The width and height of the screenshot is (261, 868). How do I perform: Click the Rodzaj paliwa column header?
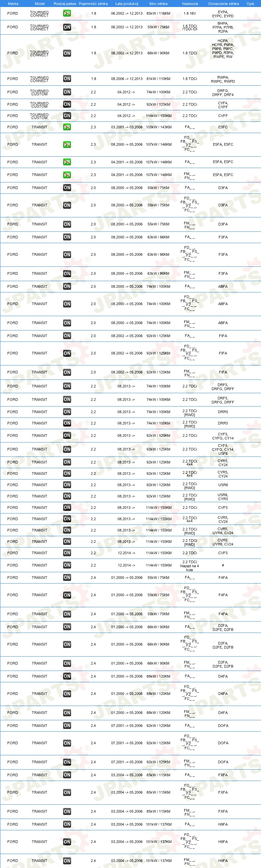[x=65, y=4]
